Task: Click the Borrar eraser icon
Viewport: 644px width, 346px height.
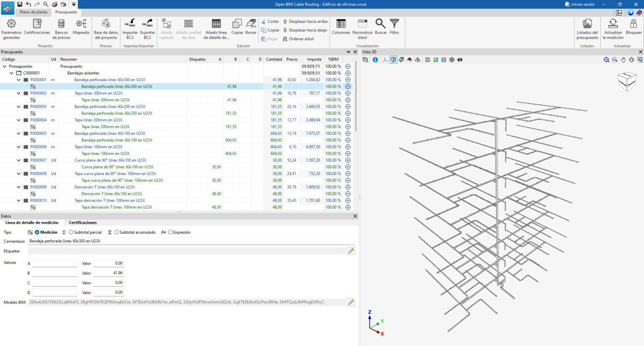Action: coord(251,26)
